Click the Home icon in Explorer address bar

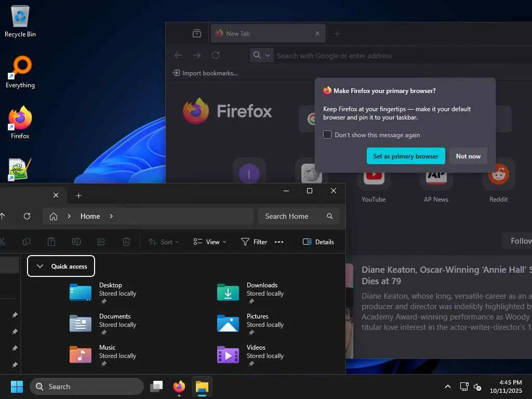click(x=54, y=217)
